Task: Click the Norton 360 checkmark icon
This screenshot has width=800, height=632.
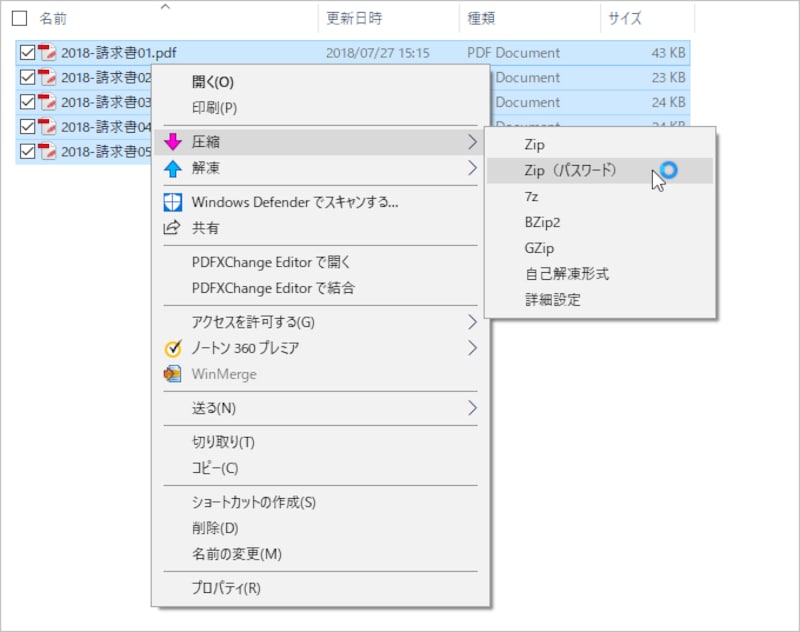Action: pyautogui.click(x=173, y=348)
